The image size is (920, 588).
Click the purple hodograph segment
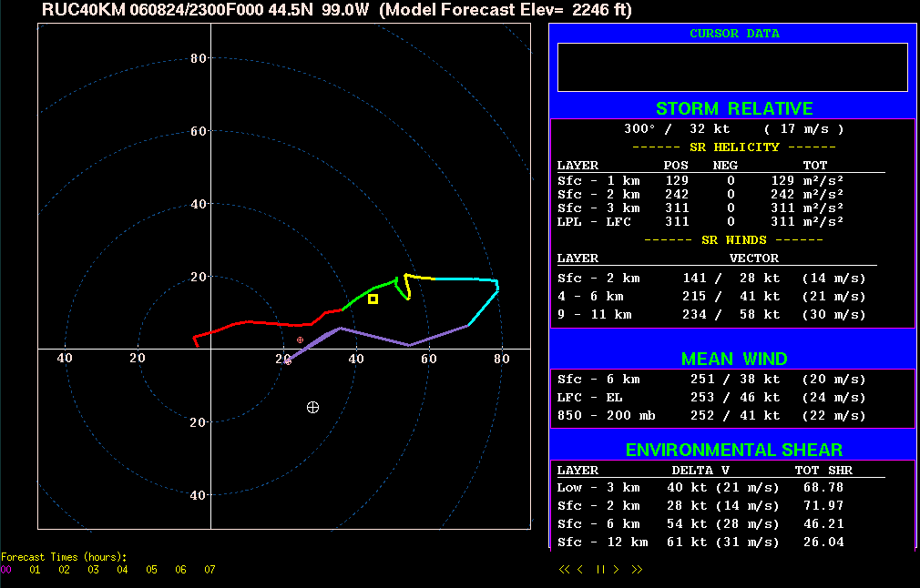(373, 337)
